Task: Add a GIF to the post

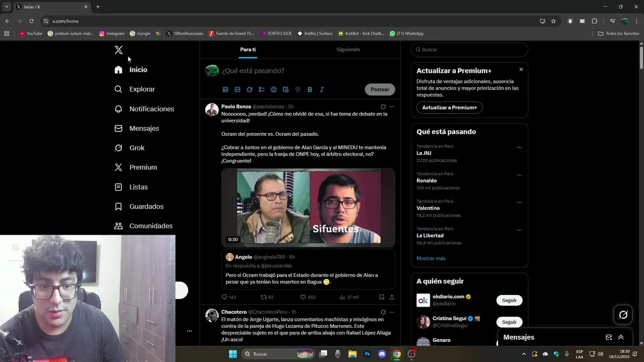Action: pos(237,89)
